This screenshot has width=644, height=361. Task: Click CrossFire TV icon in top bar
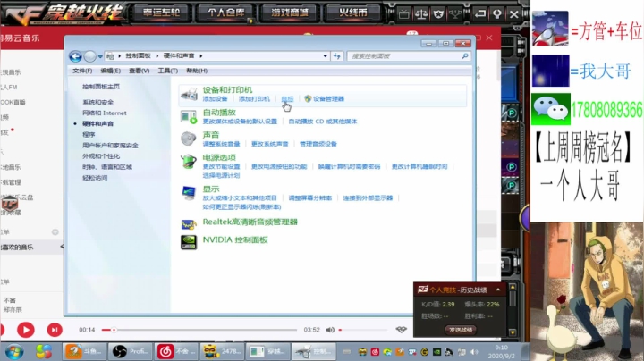(x=403, y=14)
